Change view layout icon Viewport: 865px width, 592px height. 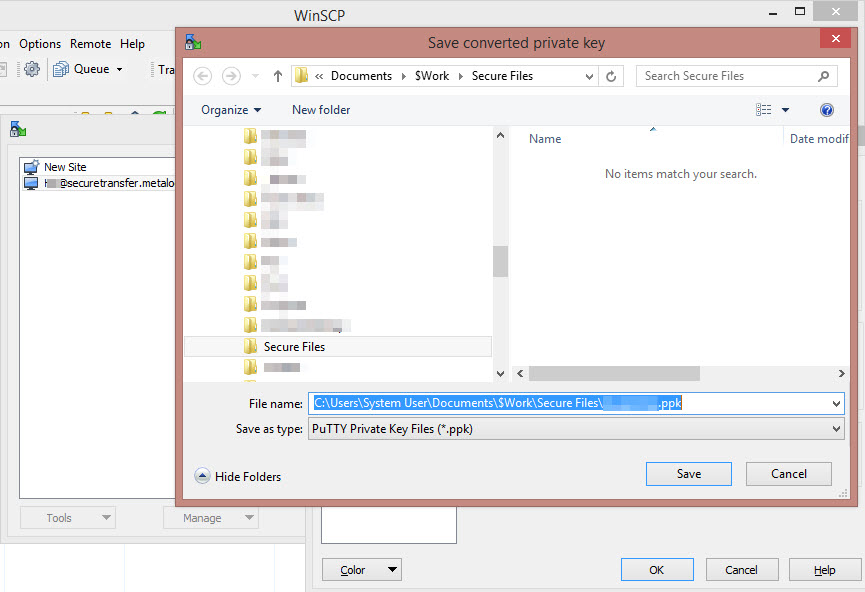(763, 110)
